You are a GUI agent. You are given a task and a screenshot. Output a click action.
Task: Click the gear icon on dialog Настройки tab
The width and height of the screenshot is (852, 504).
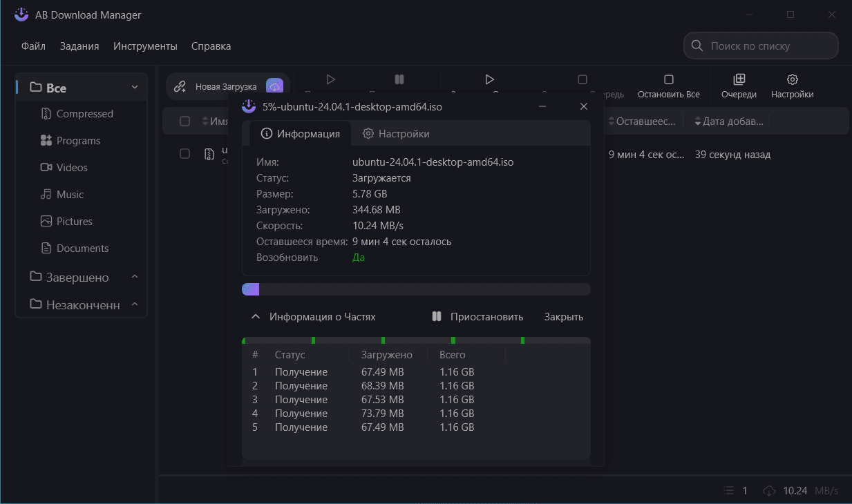click(x=368, y=134)
